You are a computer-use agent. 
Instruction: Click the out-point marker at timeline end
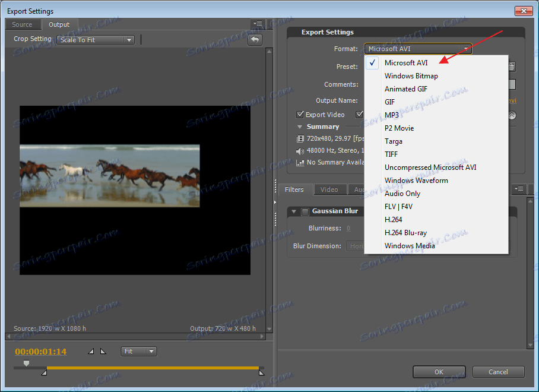pos(261,372)
